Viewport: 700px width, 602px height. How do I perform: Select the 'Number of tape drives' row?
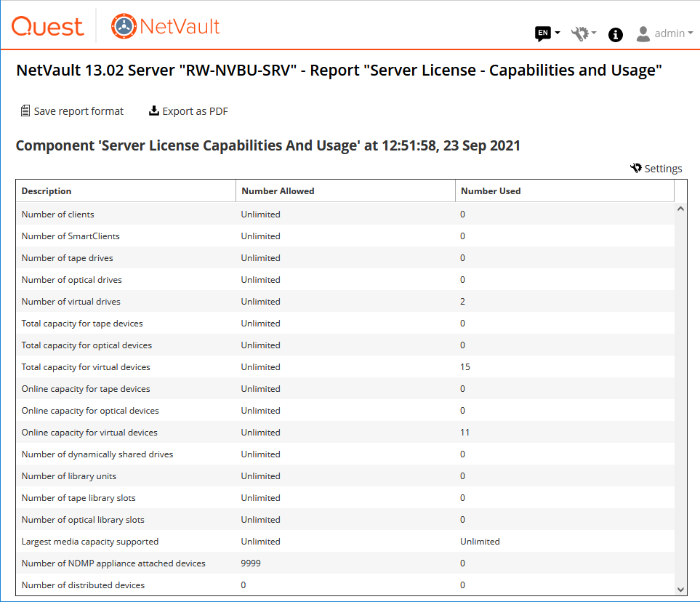(x=345, y=258)
